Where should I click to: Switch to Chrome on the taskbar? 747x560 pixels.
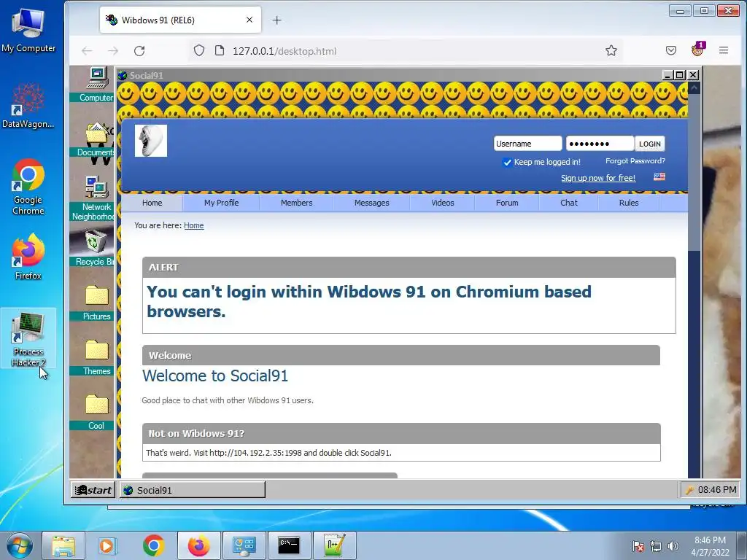click(x=153, y=545)
